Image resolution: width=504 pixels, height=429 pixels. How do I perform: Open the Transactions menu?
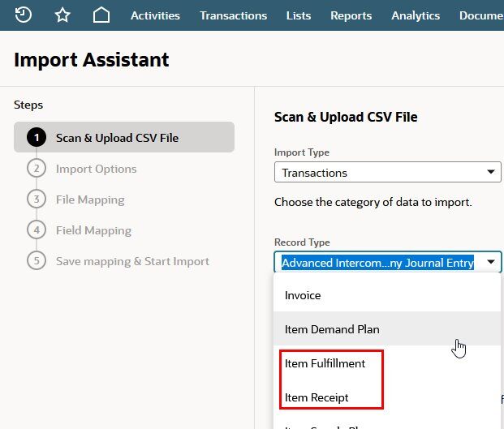tap(233, 15)
